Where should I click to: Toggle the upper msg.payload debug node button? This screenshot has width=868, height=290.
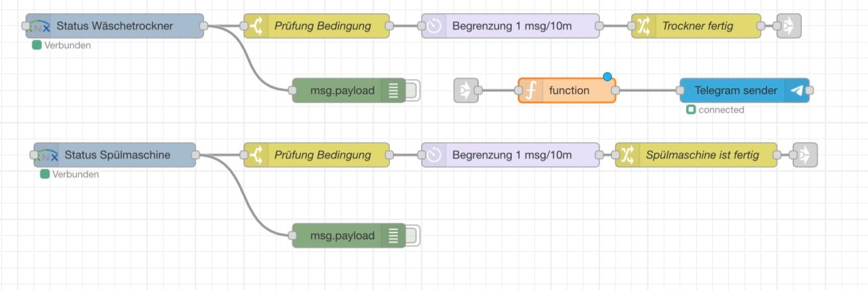[x=412, y=90]
